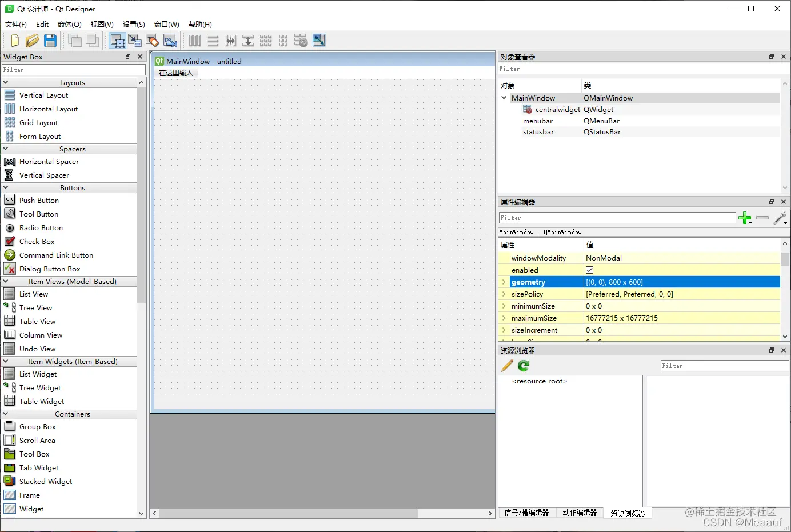
Task: Select the Edit Signals/Slots mode icon
Action: click(x=135, y=41)
